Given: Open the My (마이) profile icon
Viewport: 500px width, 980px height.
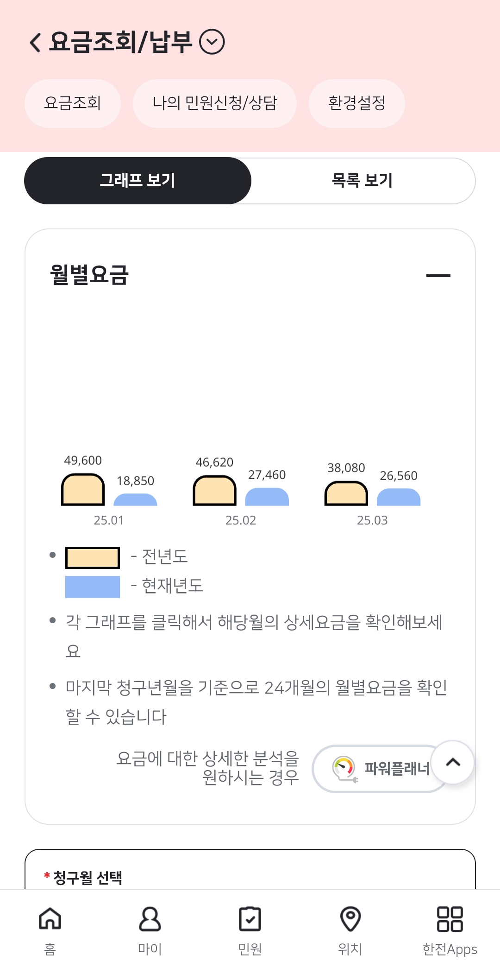Looking at the screenshot, I should [150, 918].
